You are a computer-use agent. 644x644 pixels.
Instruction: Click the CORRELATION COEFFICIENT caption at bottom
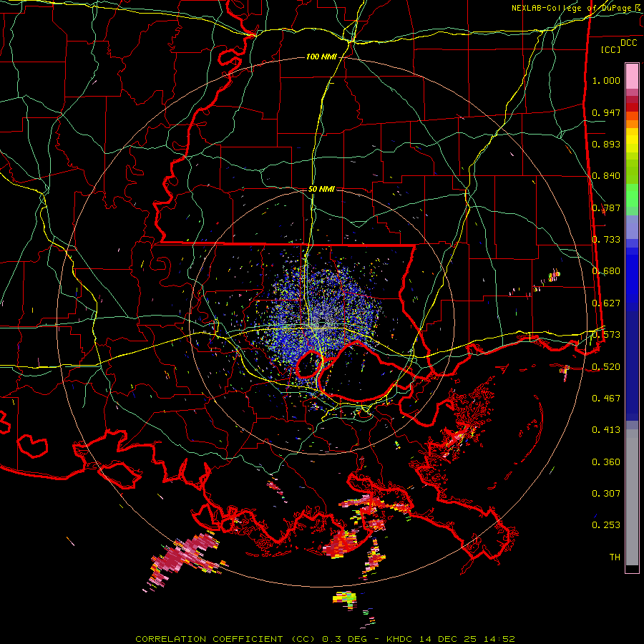coord(326,639)
